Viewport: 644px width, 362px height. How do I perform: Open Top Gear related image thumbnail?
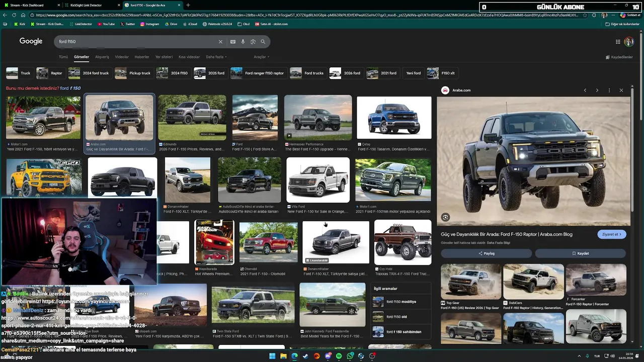coord(471,282)
